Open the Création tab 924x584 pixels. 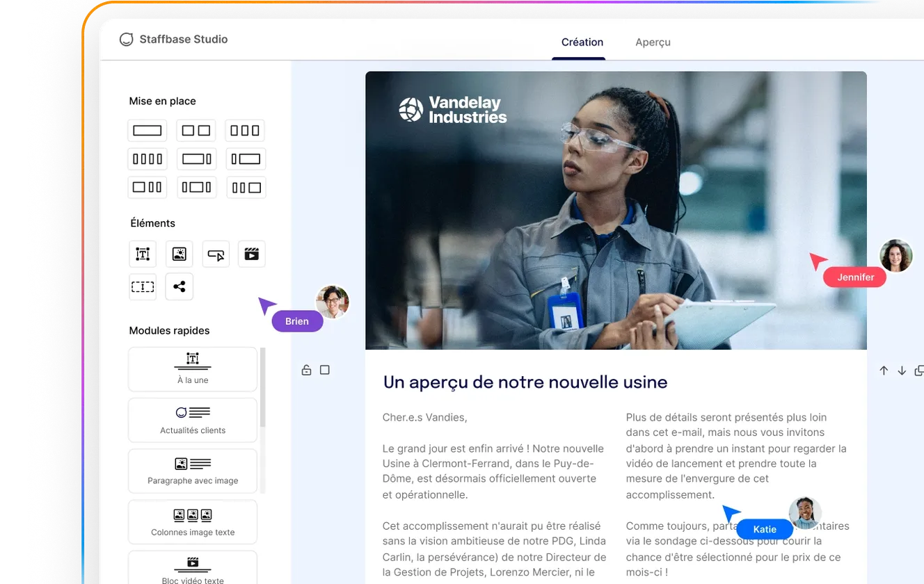click(x=581, y=42)
